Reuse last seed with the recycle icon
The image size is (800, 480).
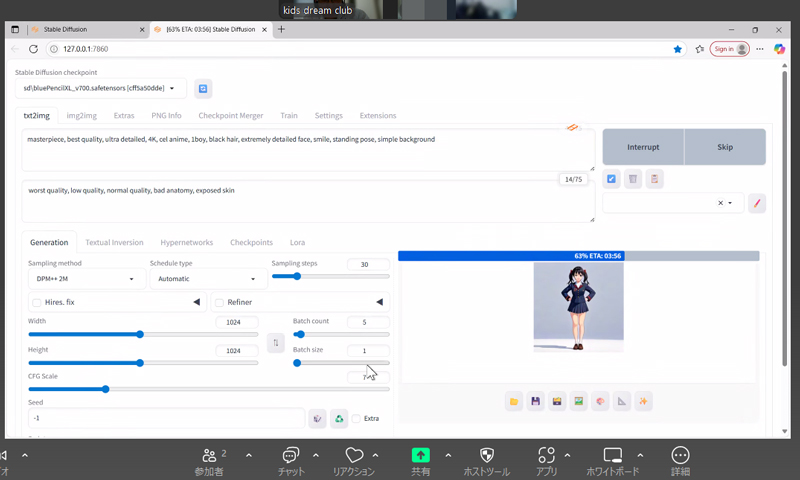pos(339,419)
